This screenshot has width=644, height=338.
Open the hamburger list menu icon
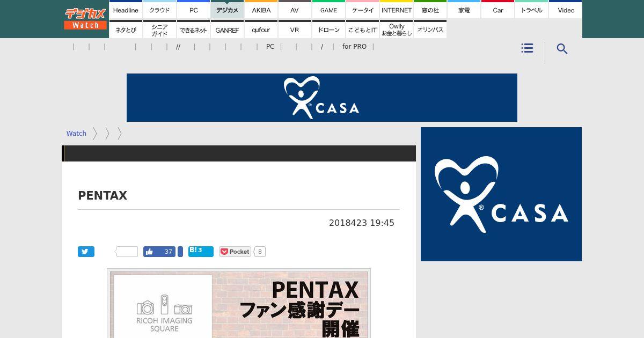[527, 48]
